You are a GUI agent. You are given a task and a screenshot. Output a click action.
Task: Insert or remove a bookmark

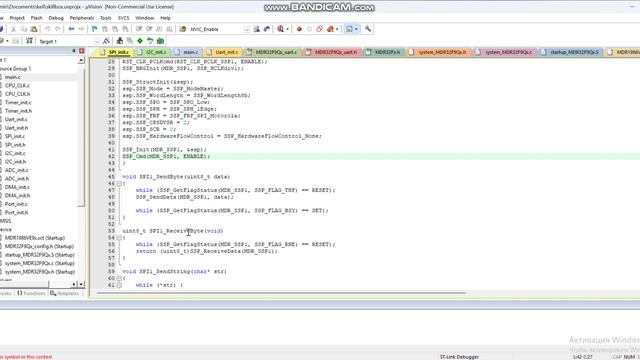(x=95, y=29)
